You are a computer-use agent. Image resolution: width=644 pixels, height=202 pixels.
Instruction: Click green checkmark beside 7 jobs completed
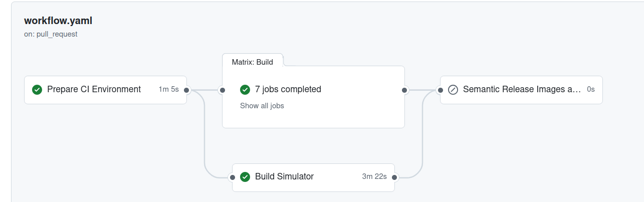click(245, 90)
